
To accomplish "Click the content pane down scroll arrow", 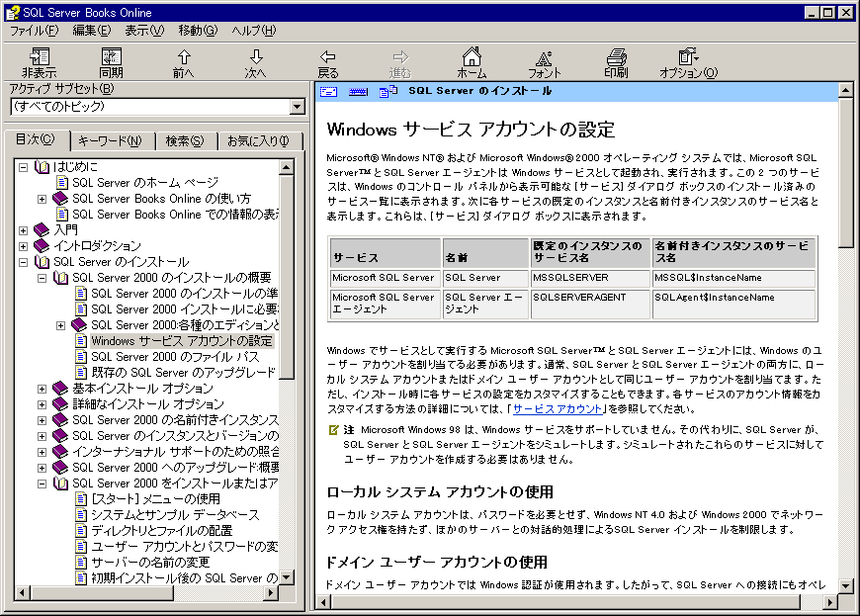I will 845,585.
